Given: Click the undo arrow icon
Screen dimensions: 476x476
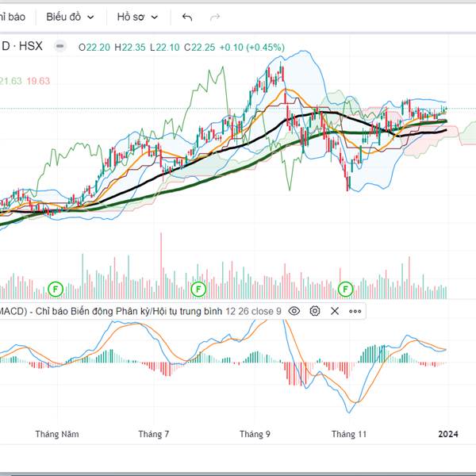Looking at the screenshot, I should point(187,17).
